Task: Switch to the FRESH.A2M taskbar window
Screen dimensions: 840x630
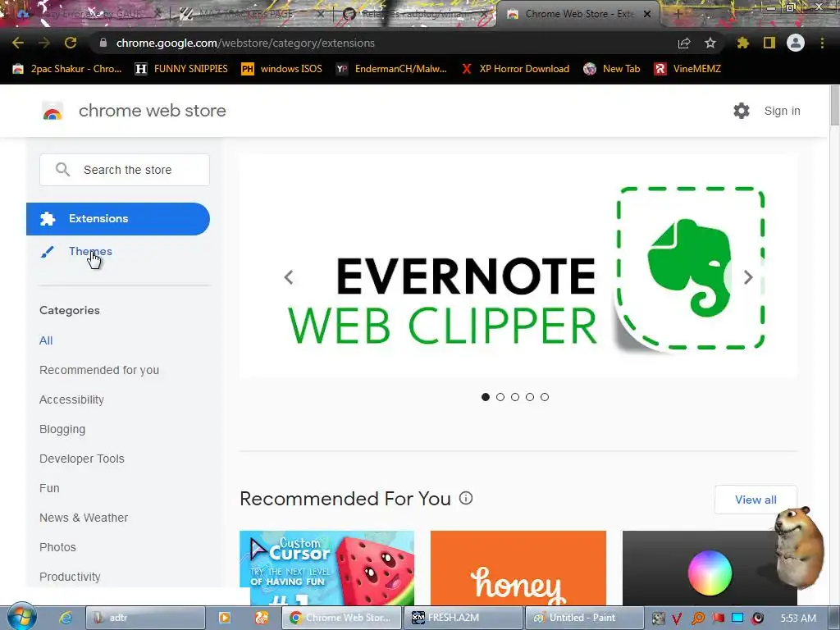Action: [x=463, y=618]
